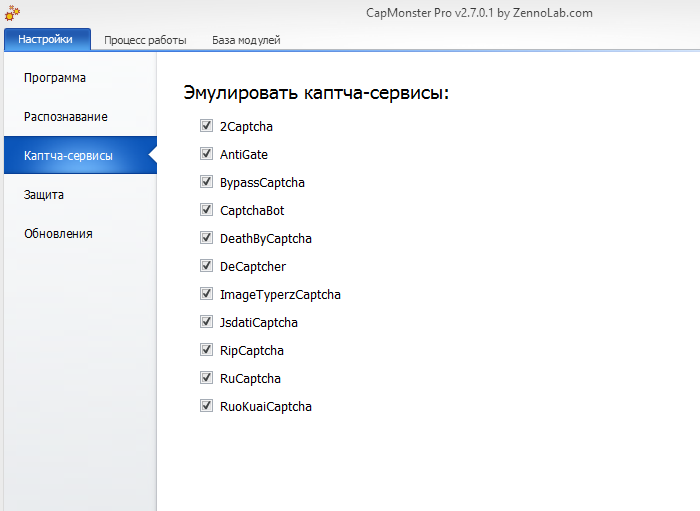The image size is (700, 511).
Task: Toggle the DeCaptcher checkbox
Action: point(206,266)
